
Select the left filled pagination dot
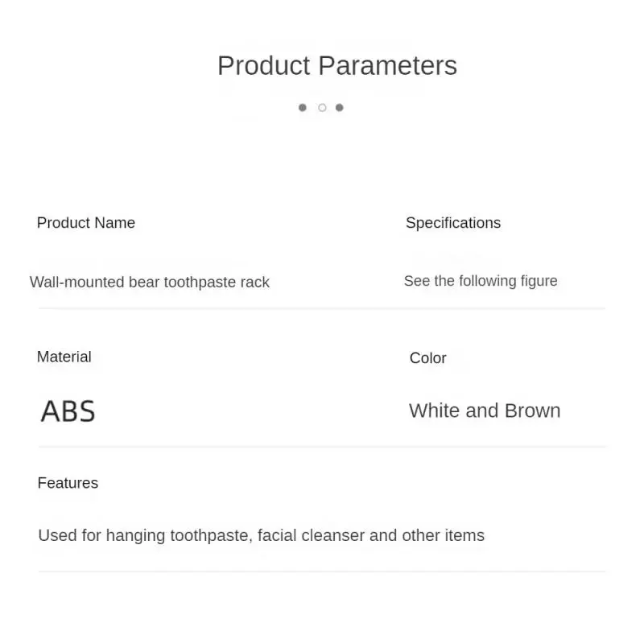point(303,107)
